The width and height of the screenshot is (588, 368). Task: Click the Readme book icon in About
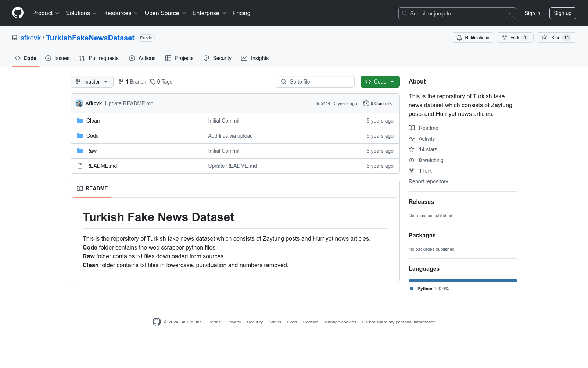412,128
